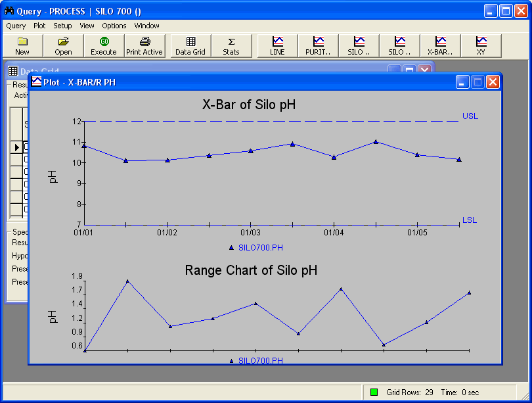
Task: Select the LINE plot button
Action: point(277,46)
